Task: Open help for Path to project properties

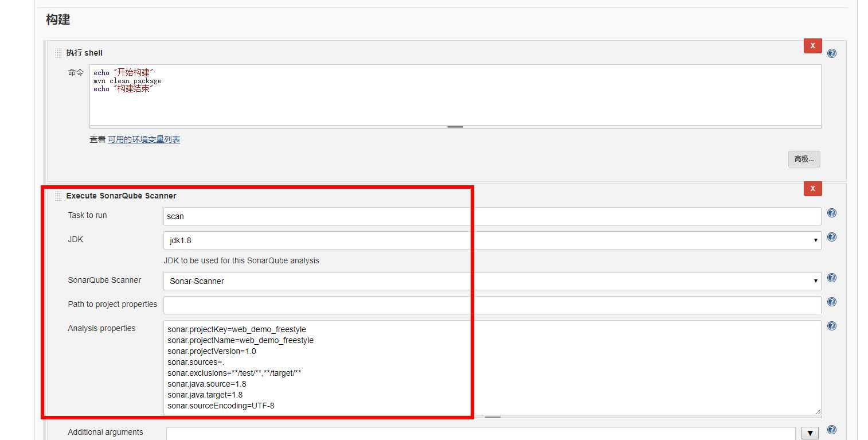Action: coord(832,302)
